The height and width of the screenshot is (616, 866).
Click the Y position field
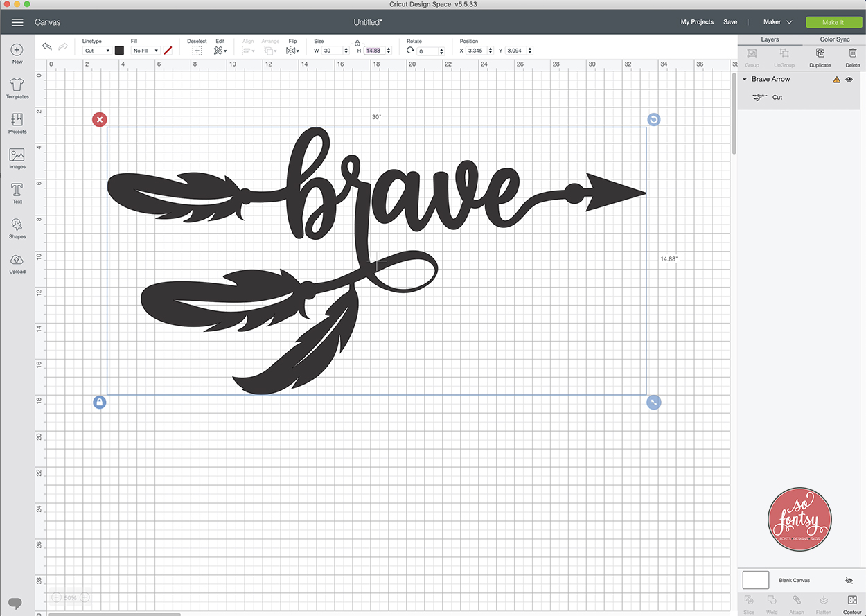click(x=516, y=51)
